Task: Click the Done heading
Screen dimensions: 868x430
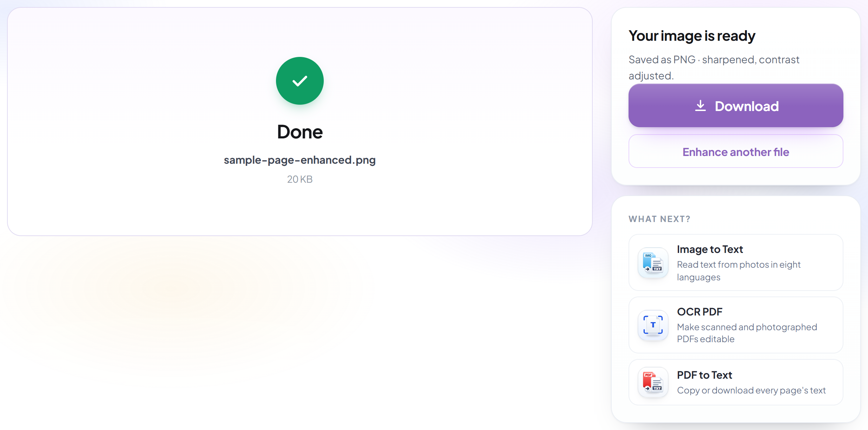Action: pyautogui.click(x=300, y=132)
